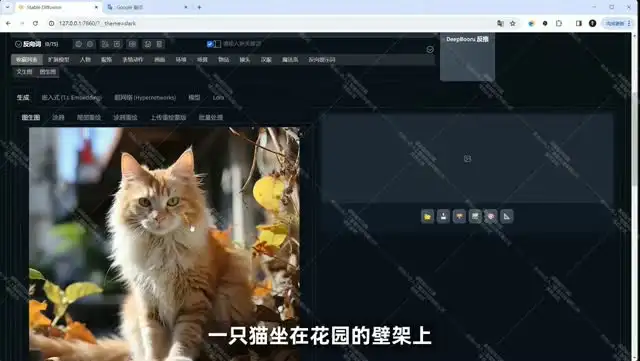The width and height of the screenshot is (640, 361).
Task: Switch to the 批量处理 mode tab
Action: click(x=211, y=118)
